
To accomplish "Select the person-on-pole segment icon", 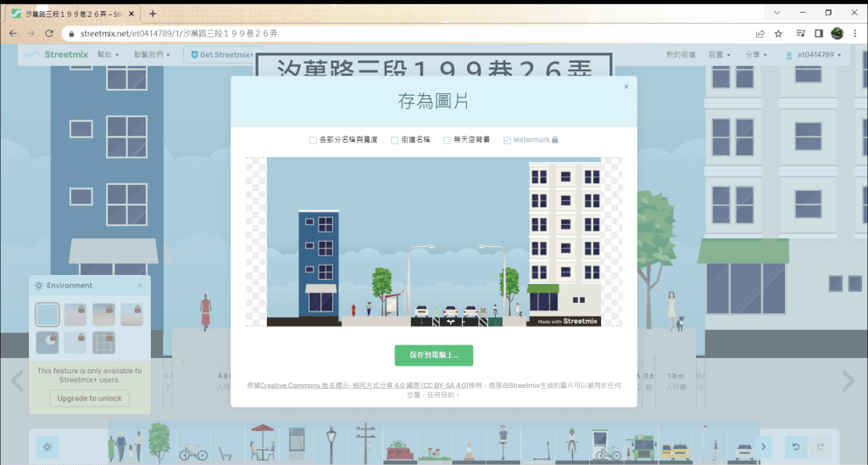I will pyautogui.click(x=503, y=444).
